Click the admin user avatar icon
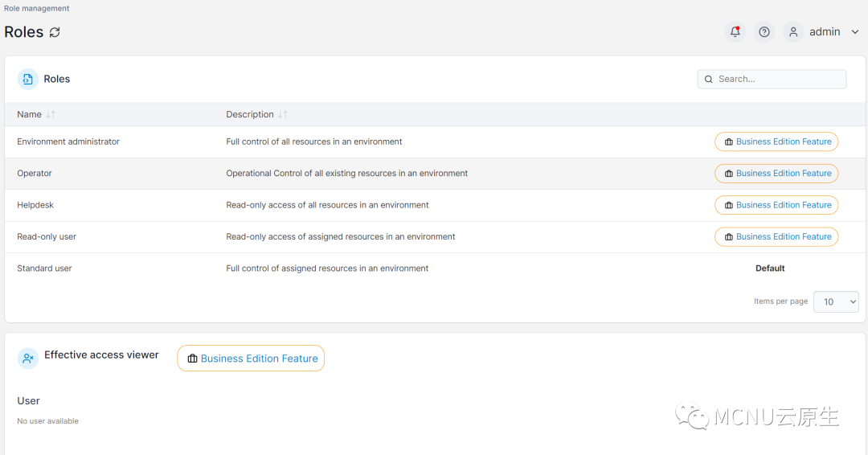 click(793, 32)
